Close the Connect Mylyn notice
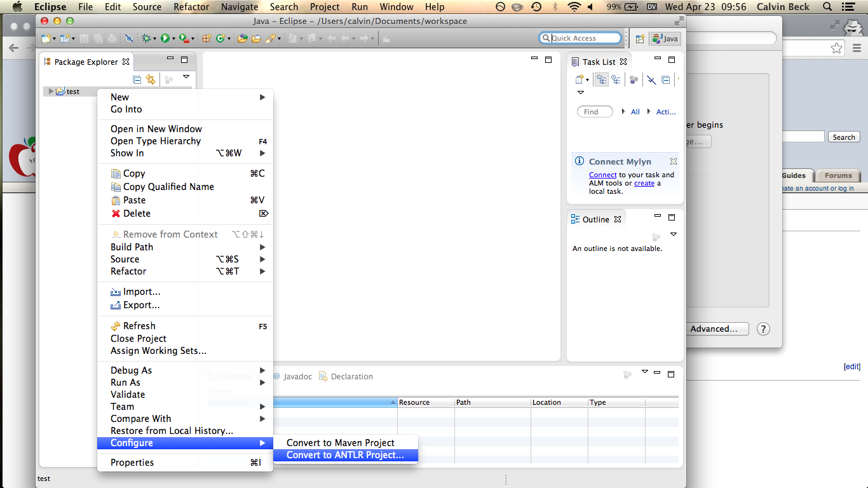The image size is (868, 488). point(674,161)
